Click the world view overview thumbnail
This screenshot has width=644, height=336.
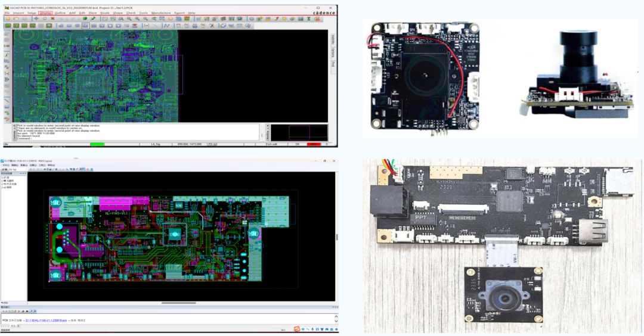(x=299, y=132)
